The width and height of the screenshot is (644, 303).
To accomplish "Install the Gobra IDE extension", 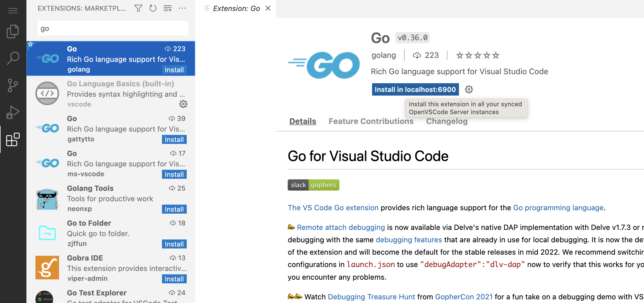I will [x=174, y=279].
